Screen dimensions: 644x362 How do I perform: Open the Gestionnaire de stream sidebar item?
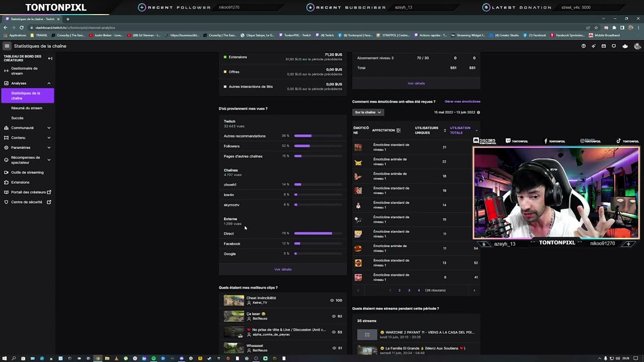coord(27,71)
